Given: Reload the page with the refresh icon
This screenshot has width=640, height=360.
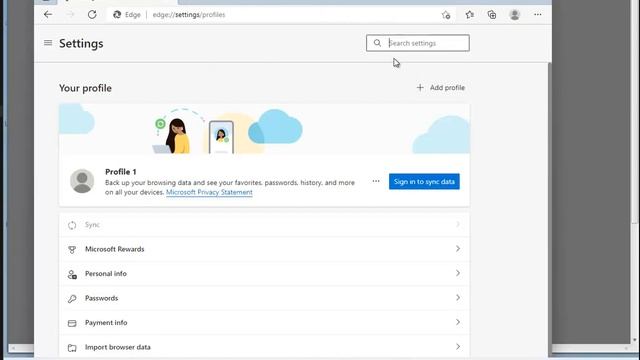Looking at the screenshot, I should point(92,15).
